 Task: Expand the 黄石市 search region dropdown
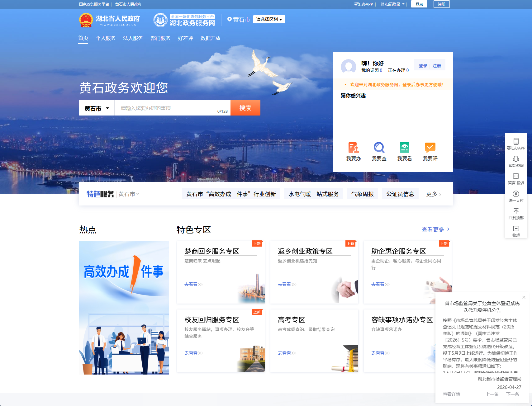click(x=97, y=108)
